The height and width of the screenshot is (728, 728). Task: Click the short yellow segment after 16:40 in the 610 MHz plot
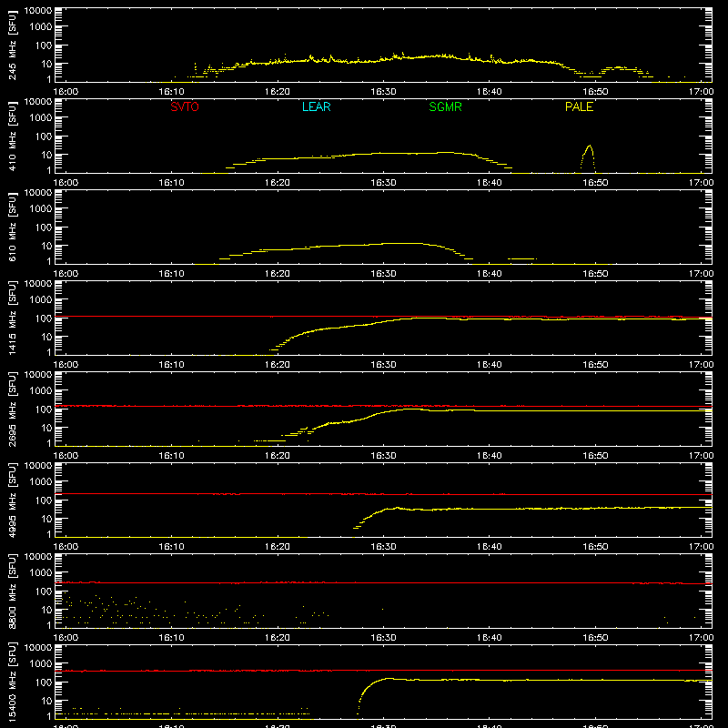(x=522, y=258)
